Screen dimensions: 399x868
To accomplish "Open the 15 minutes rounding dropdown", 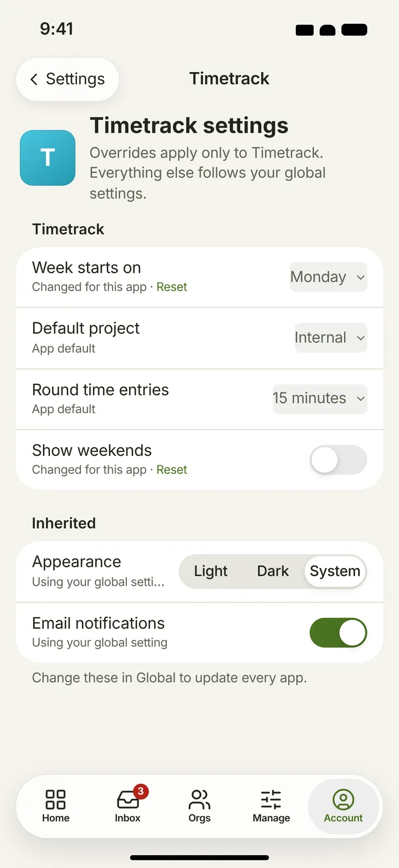I will tap(320, 398).
